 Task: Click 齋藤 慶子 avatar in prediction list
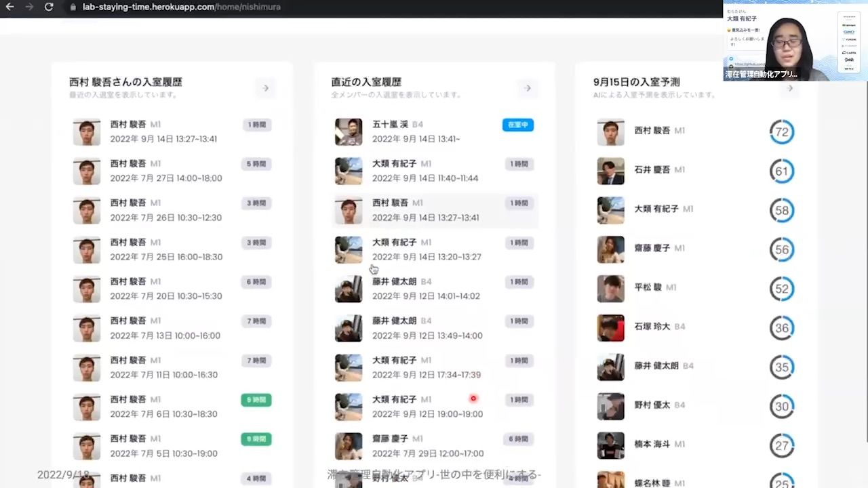point(610,250)
